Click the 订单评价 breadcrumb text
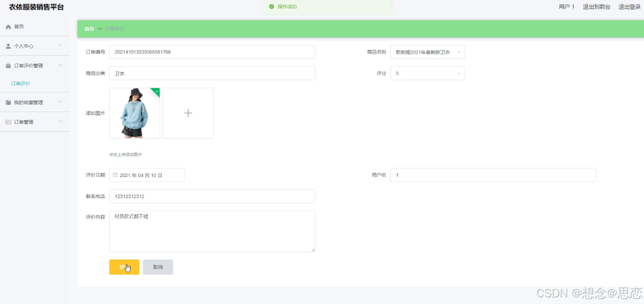The image size is (644, 304). [x=114, y=29]
